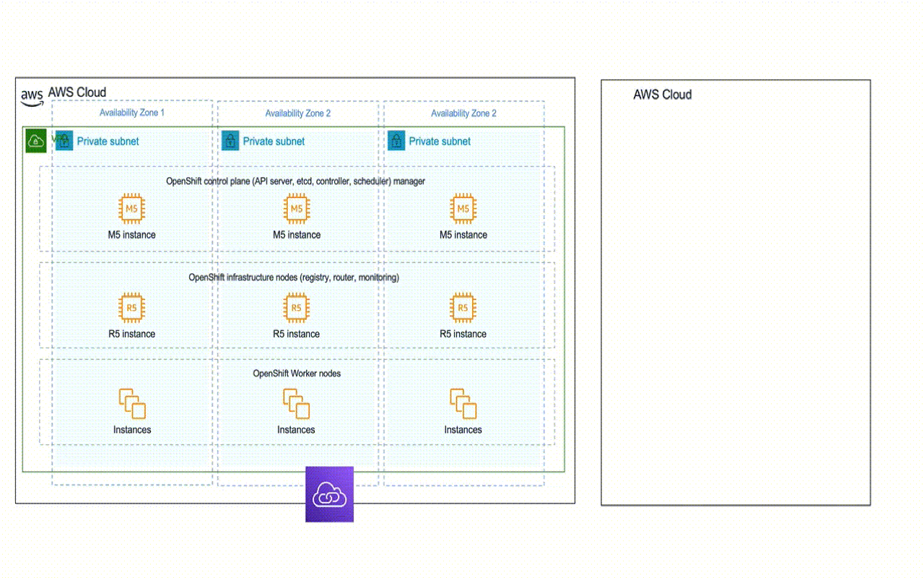Select the rightmost worker Instances icon
This screenshot has height=578, width=924.
(x=463, y=403)
